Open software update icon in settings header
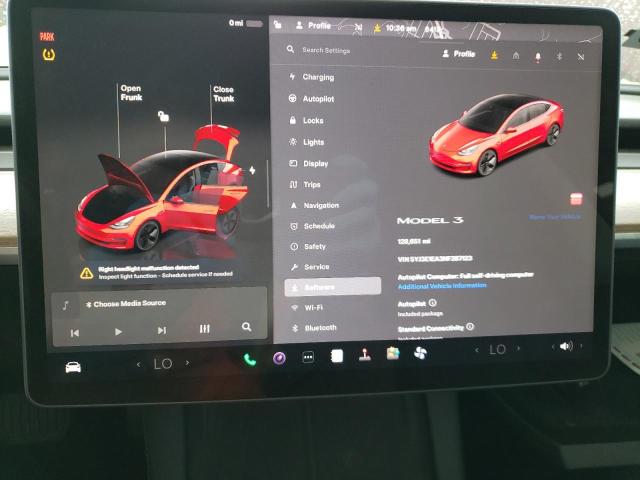 tap(494, 55)
